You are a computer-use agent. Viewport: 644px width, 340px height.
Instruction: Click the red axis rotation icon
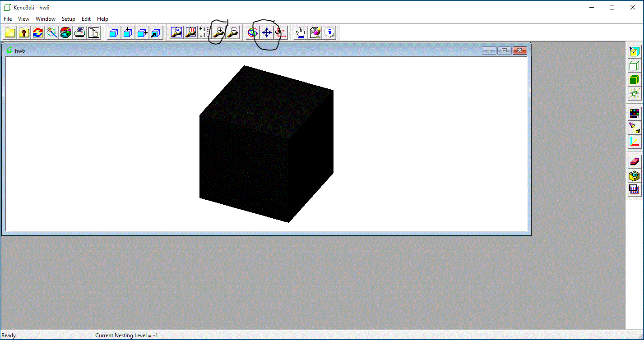click(281, 32)
